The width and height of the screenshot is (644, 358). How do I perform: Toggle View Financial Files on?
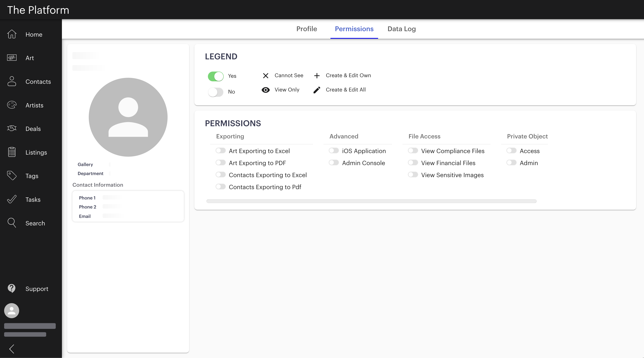click(x=413, y=163)
